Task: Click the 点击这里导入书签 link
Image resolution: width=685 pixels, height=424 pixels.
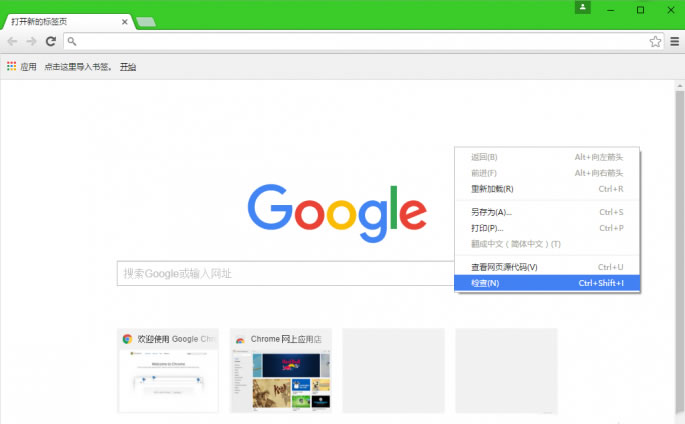Action: (78, 67)
